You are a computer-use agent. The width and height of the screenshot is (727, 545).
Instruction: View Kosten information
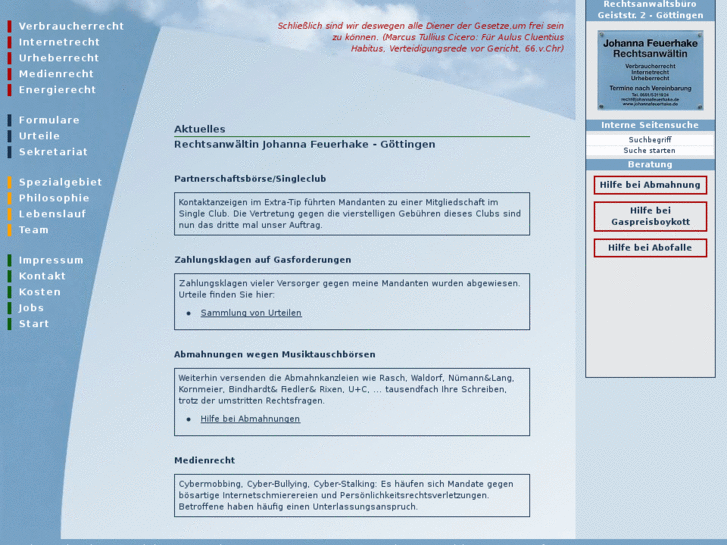(x=40, y=292)
